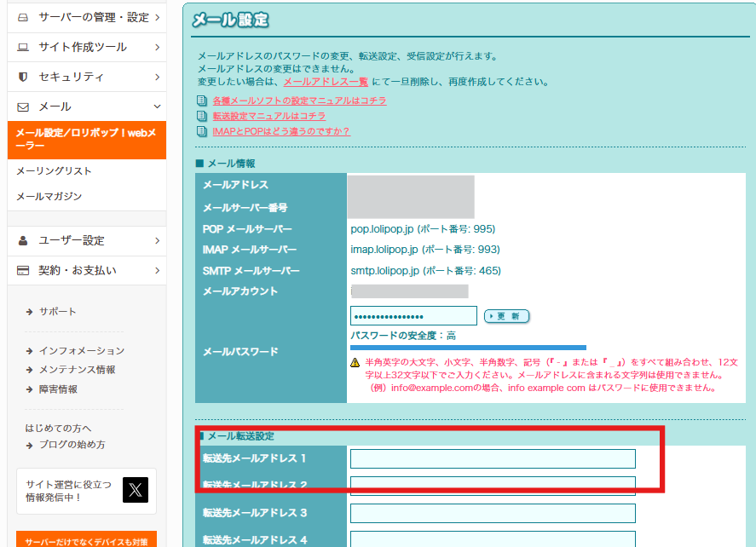Open the メールアドレス一覧 link
Viewport: 756px width, 547px height.
326,82
